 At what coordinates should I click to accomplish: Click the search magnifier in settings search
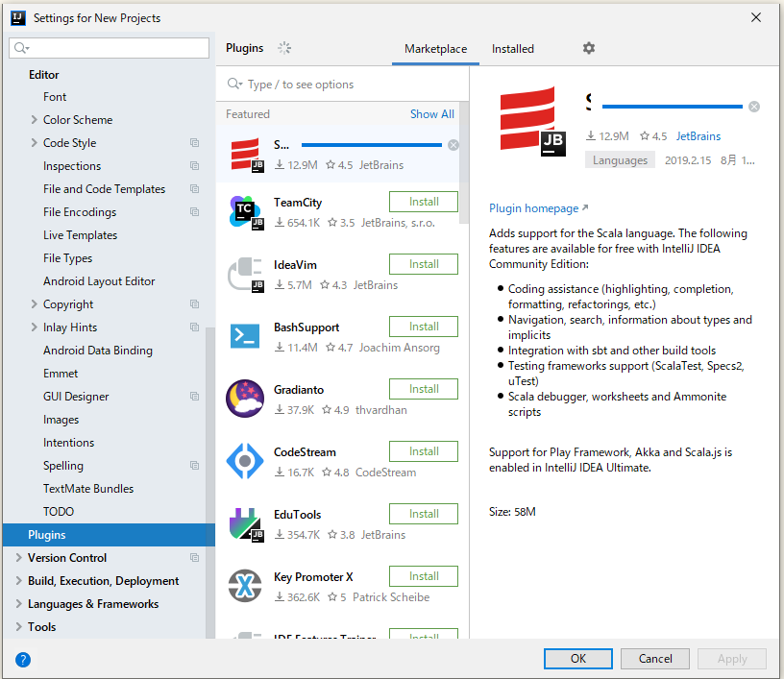click(x=21, y=48)
